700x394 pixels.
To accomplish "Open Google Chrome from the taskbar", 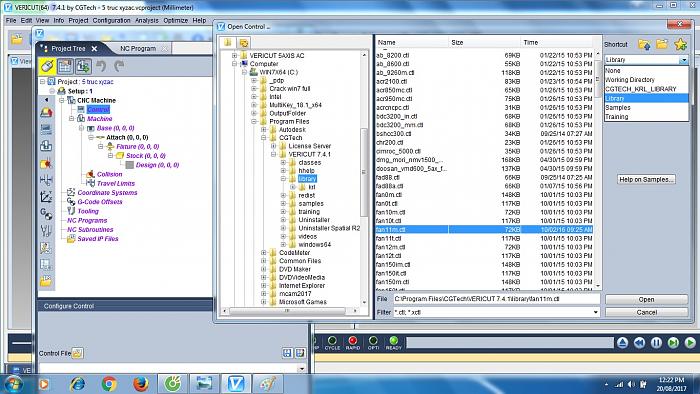I will [x=109, y=384].
